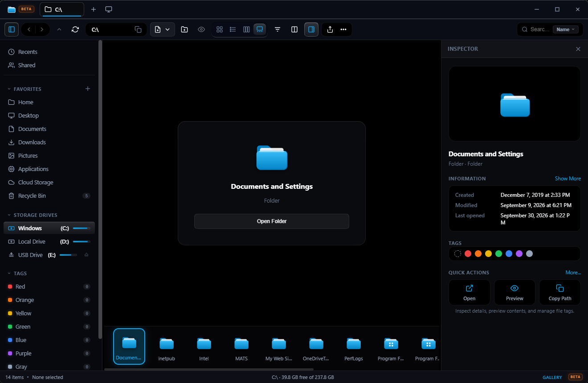Navigate up to parent directory
Image resolution: width=588 pixels, height=383 pixels.
coord(59,29)
